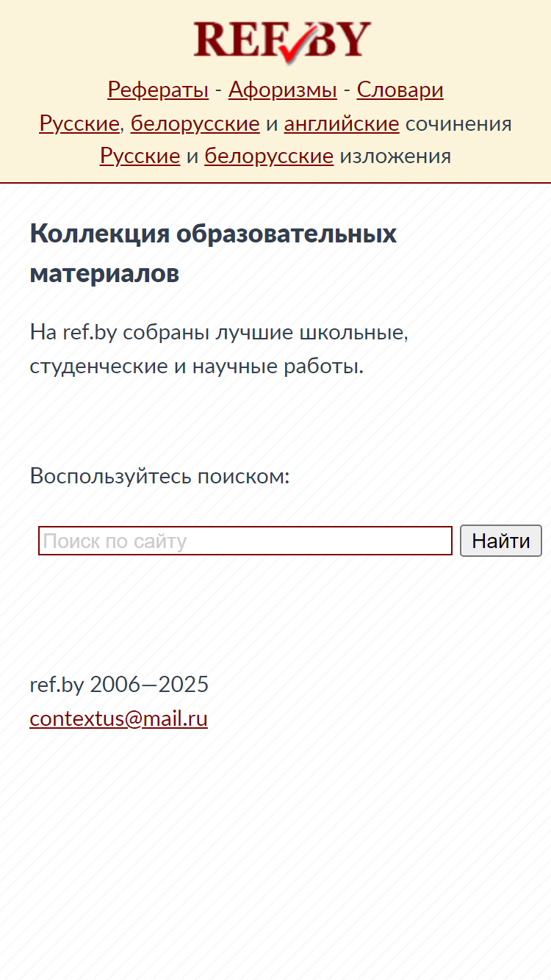Screen dimensions: 551x980
Task: Click the Коллекция образовательных материалов heading
Action: coord(214,253)
